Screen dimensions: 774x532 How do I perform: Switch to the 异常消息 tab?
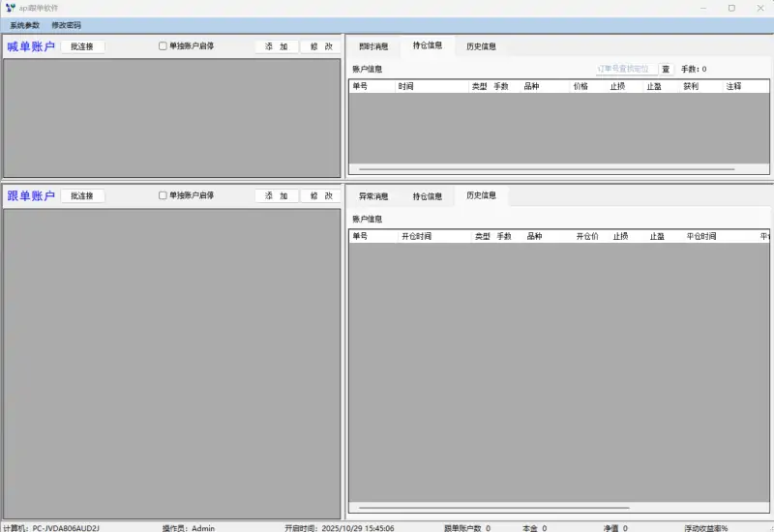pyautogui.click(x=373, y=196)
